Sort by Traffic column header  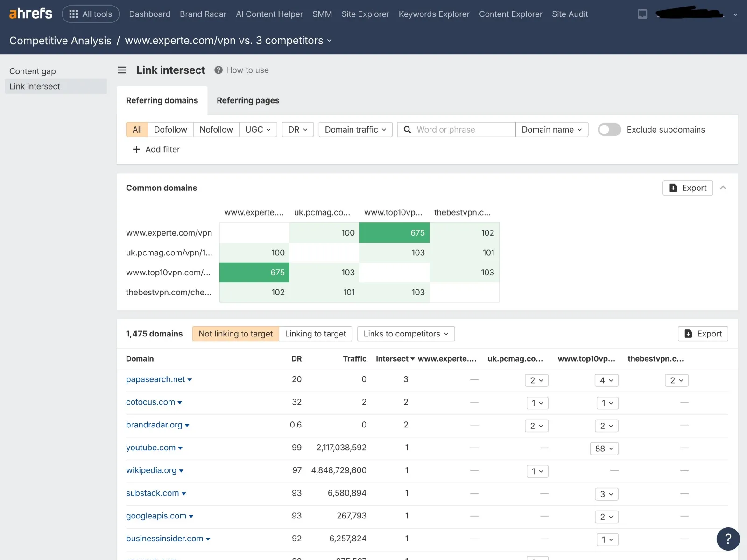point(355,359)
